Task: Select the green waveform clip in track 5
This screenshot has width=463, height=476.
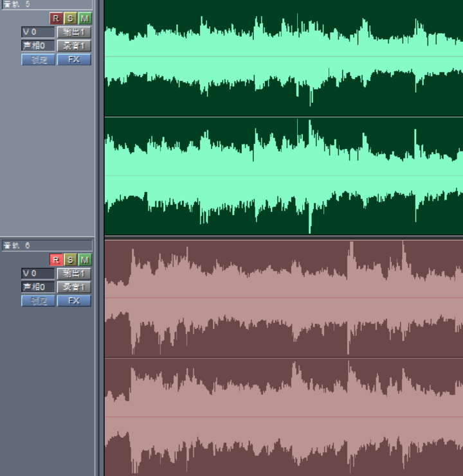Action: click(284, 117)
